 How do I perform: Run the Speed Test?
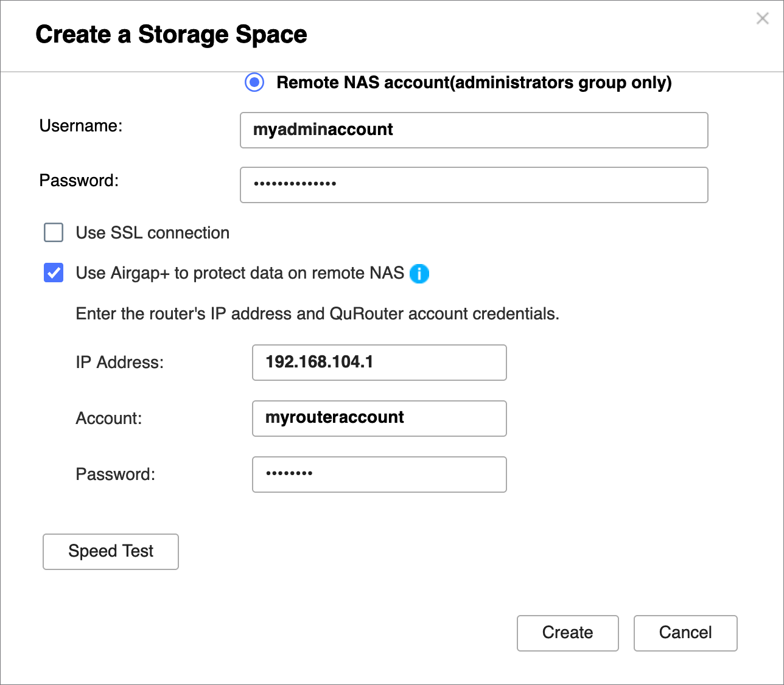coord(111,551)
